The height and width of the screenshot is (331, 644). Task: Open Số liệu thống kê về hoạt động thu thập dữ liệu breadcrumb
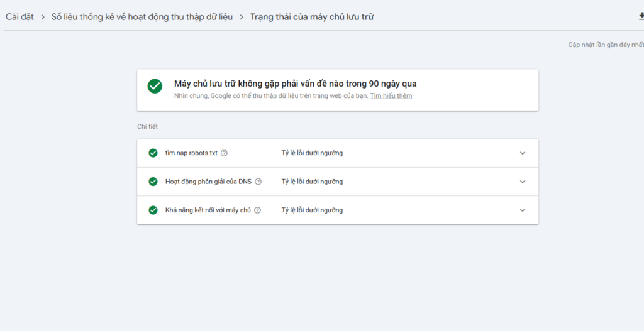pos(142,17)
